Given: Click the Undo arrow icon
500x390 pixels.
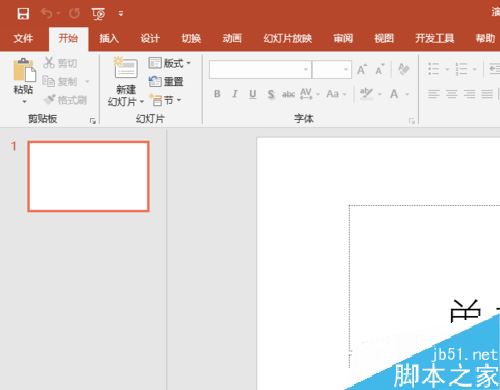Looking at the screenshot, I should pyautogui.click(x=47, y=14).
